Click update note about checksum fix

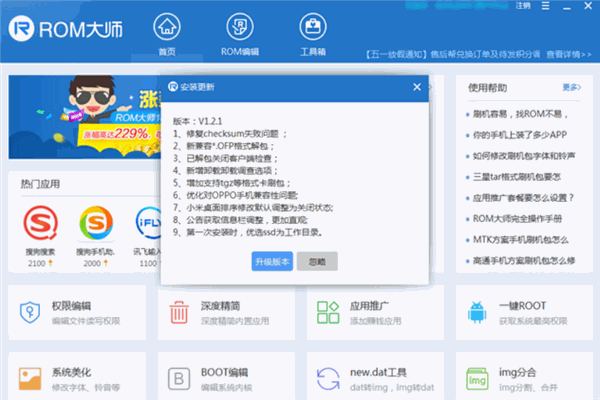(x=230, y=134)
